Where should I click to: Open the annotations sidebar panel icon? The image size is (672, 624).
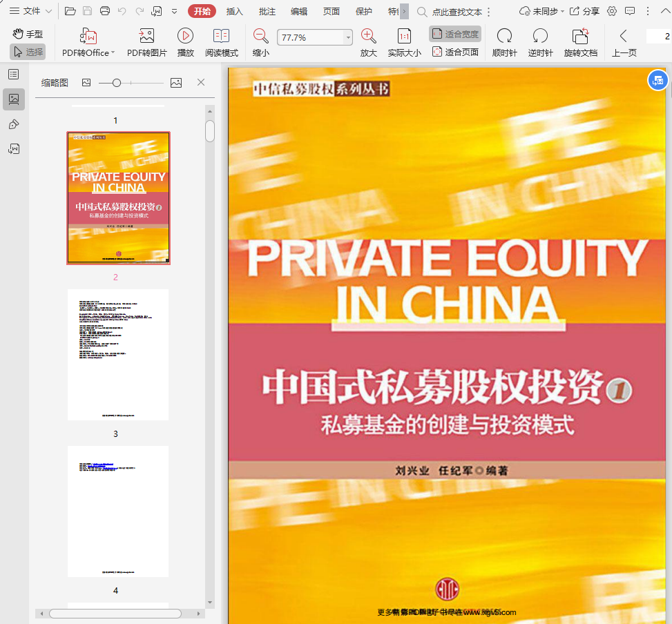14,124
